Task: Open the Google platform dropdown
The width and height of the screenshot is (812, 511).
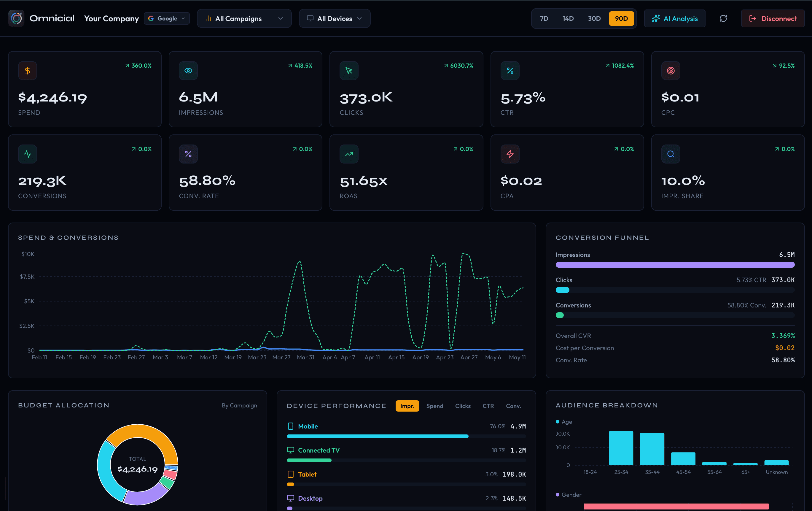Action: coord(167,19)
